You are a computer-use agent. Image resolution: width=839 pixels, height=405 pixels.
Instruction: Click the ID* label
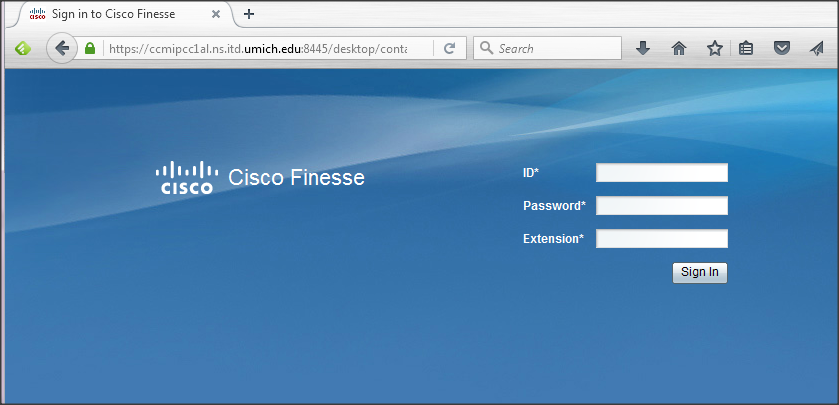click(x=531, y=173)
